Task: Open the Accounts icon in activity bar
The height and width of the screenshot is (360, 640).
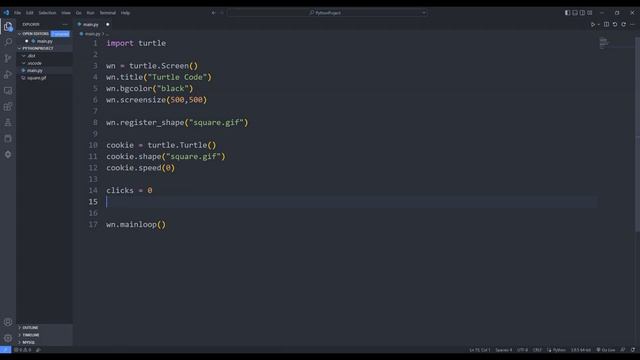Action: pyautogui.click(x=8, y=322)
